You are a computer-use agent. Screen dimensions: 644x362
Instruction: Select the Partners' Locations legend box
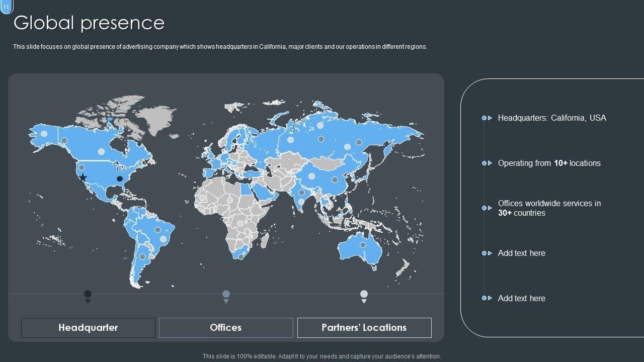click(x=364, y=328)
